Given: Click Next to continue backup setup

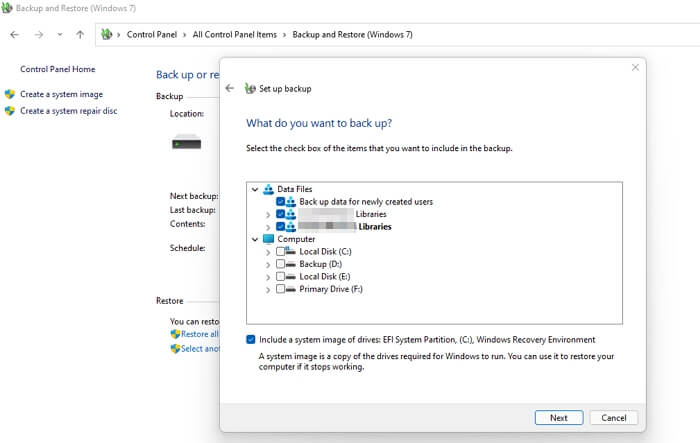Looking at the screenshot, I should 559,418.
